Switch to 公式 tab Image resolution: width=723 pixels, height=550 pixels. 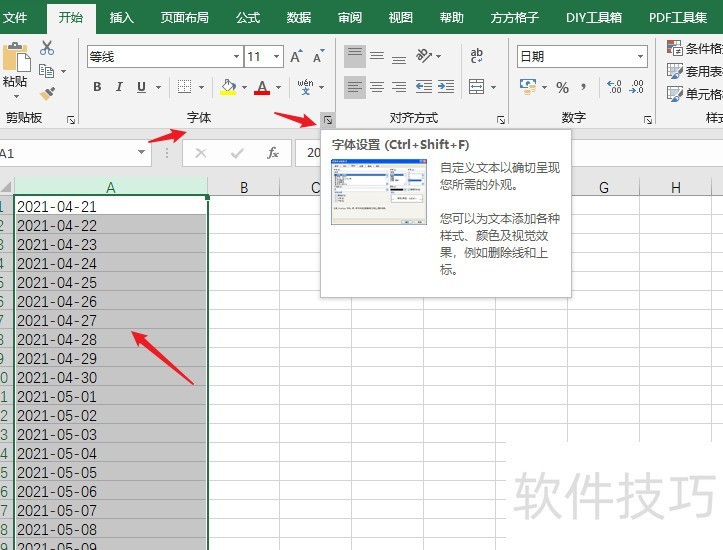click(x=248, y=18)
